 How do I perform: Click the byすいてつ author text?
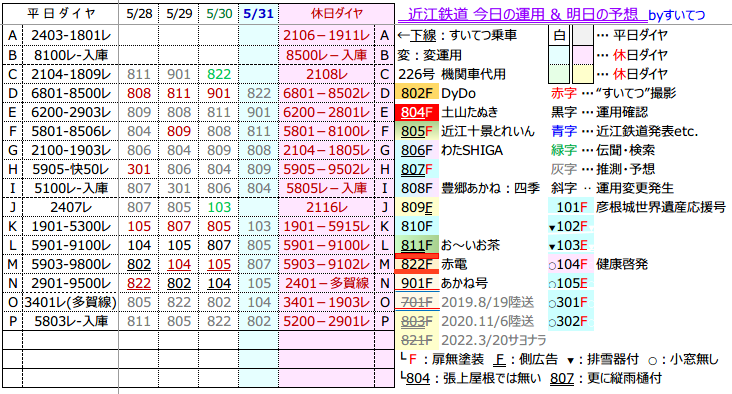tap(676, 16)
